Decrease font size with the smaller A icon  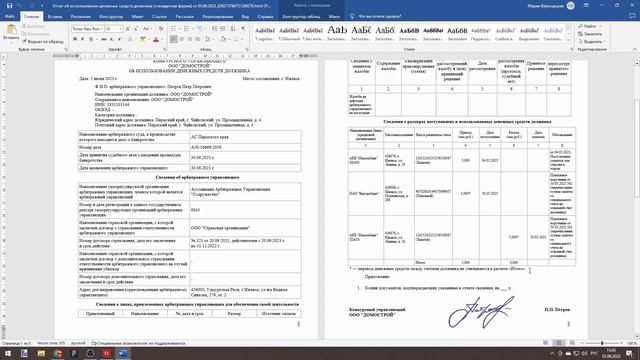(136, 29)
